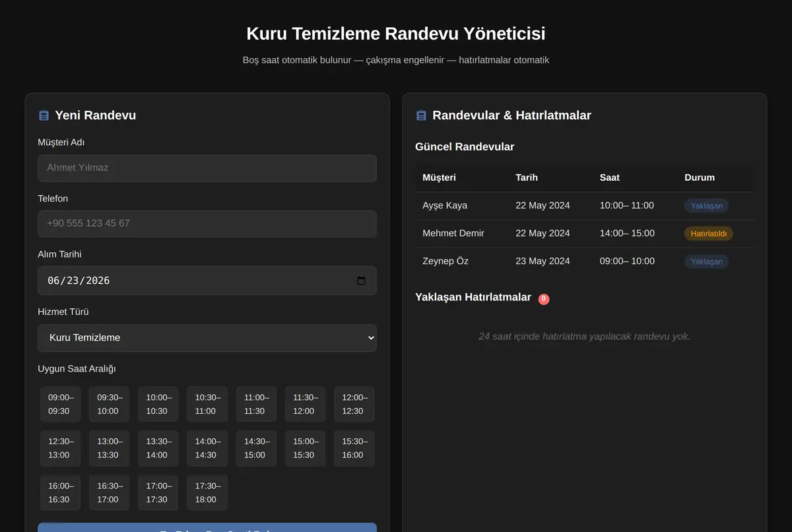Click the Alım Tarihi date field

tap(207, 281)
